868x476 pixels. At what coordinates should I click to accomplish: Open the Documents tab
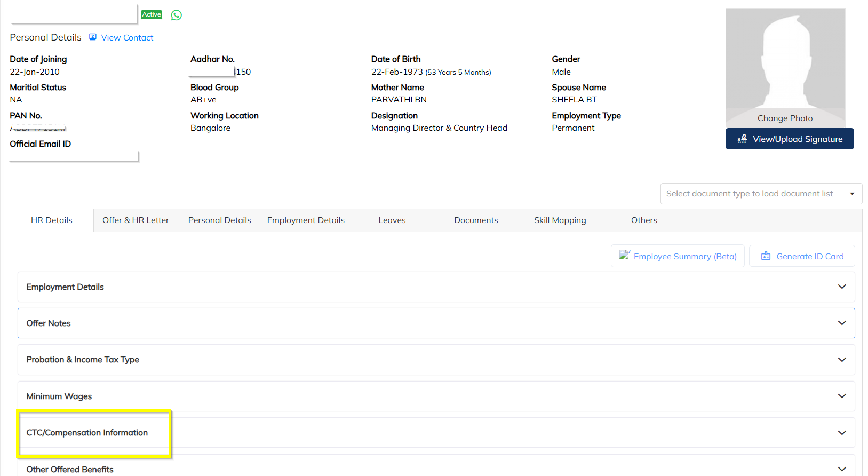pyautogui.click(x=476, y=220)
